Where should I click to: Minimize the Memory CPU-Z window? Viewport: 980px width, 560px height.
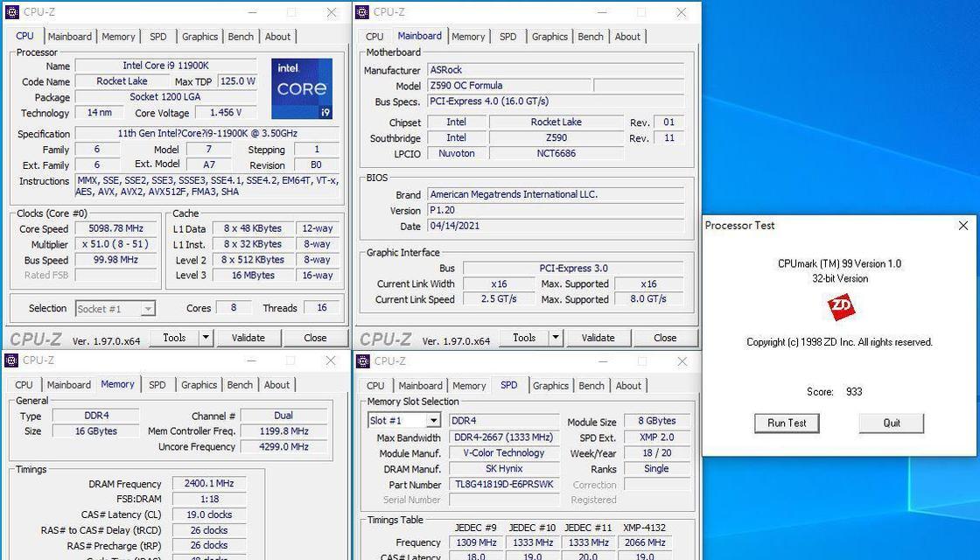tap(251, 360)
